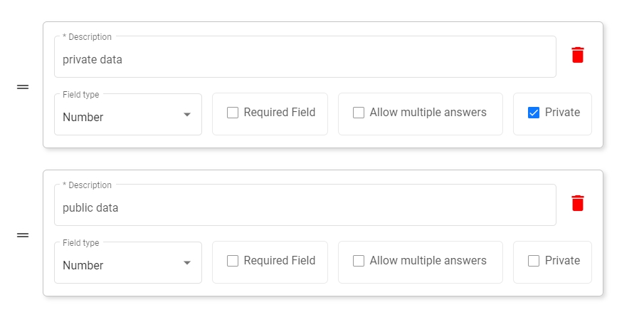Enable Private on public data field
Image resolution: width=644 pixels, height=315 pixels.
point(534,261)
